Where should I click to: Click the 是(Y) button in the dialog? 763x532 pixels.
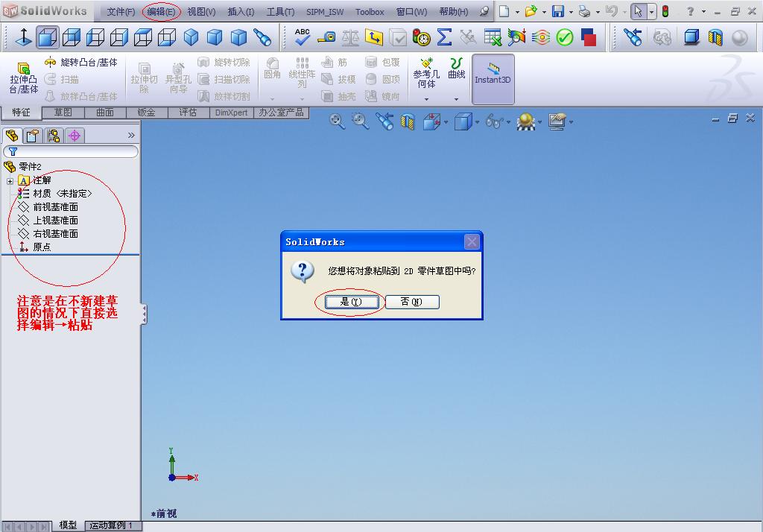[352, 302]
